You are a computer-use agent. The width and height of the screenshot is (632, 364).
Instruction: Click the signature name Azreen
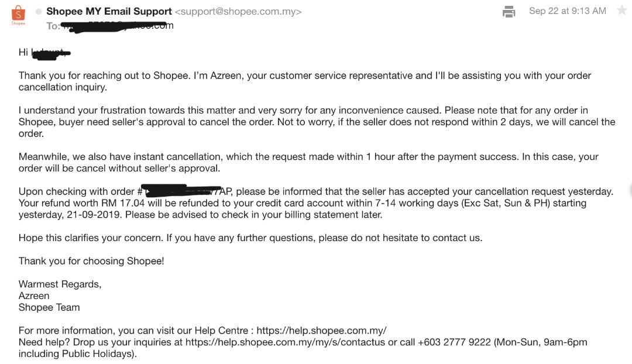tap(34, 296)
